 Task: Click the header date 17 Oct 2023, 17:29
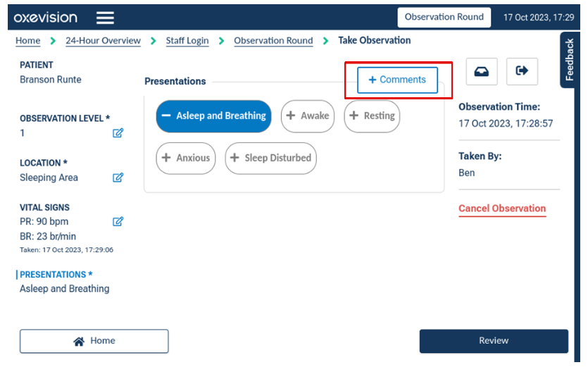539,17
